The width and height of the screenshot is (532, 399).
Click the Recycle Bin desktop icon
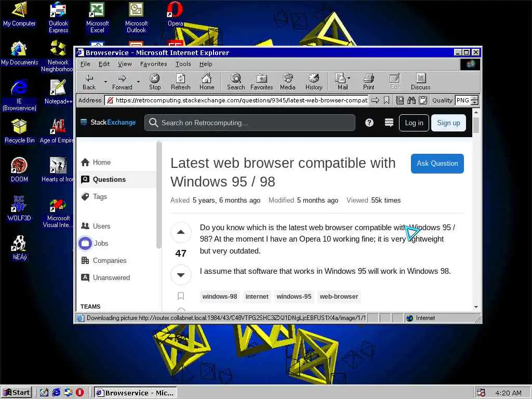point(19,131)
